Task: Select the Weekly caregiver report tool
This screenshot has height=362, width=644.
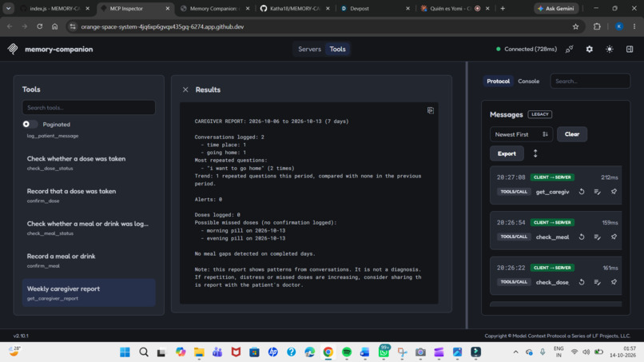Action: coord(89,292)
